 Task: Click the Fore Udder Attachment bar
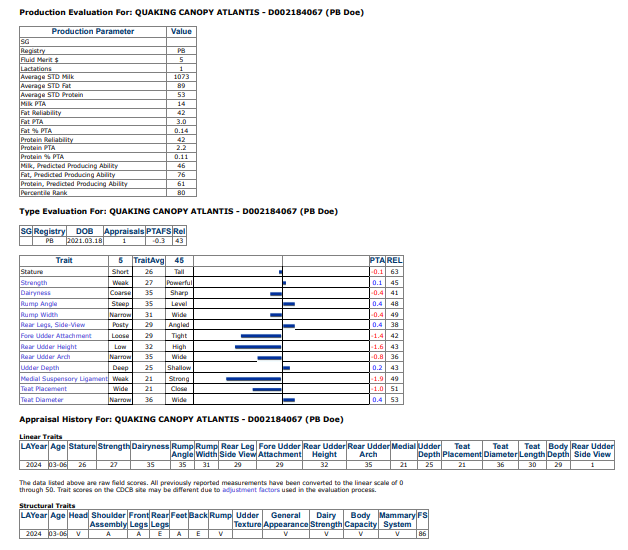pyautogui.click(x=261, y=336)
